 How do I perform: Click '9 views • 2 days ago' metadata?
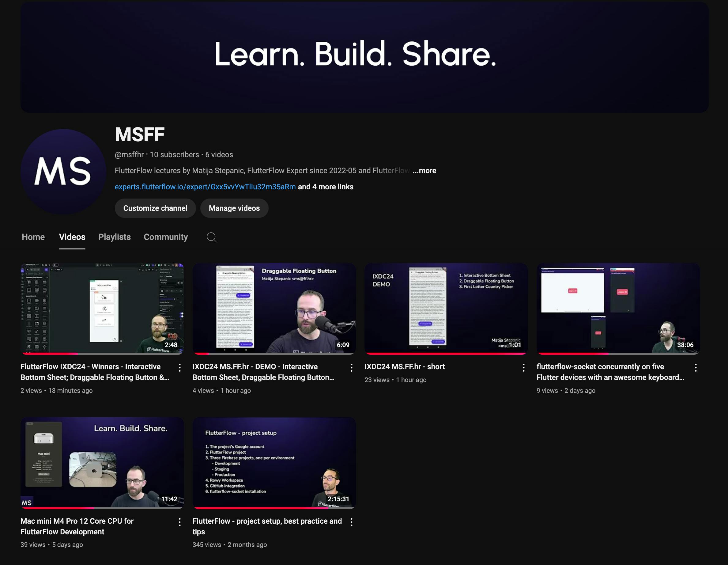pos(566,390)
